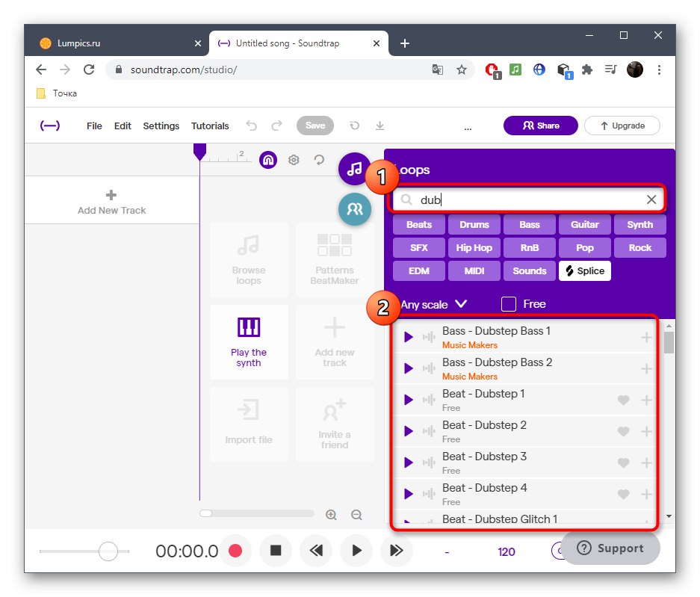Redo the last action

click(276, 126)
